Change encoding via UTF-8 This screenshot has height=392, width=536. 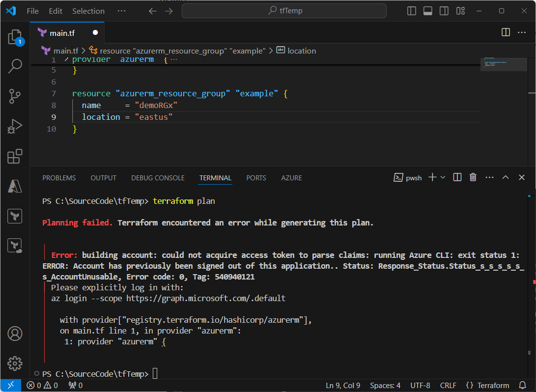(420, 385)
